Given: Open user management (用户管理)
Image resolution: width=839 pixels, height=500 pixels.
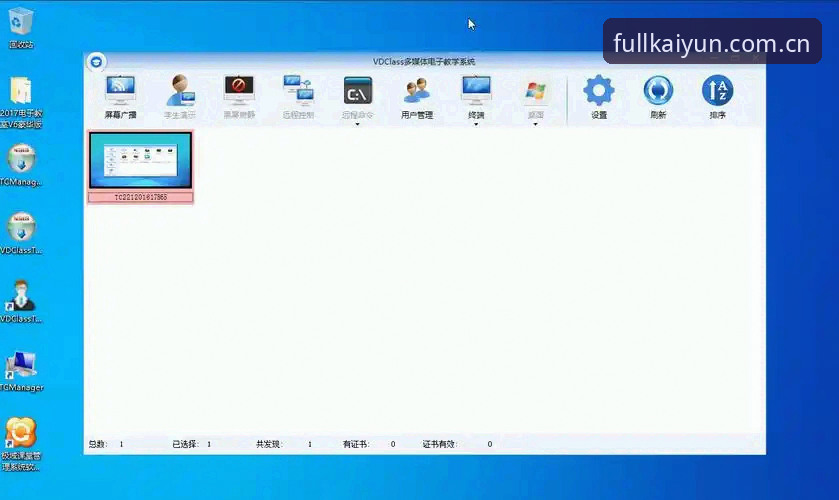Looking at the screenshot, I should tap(417, 96).
